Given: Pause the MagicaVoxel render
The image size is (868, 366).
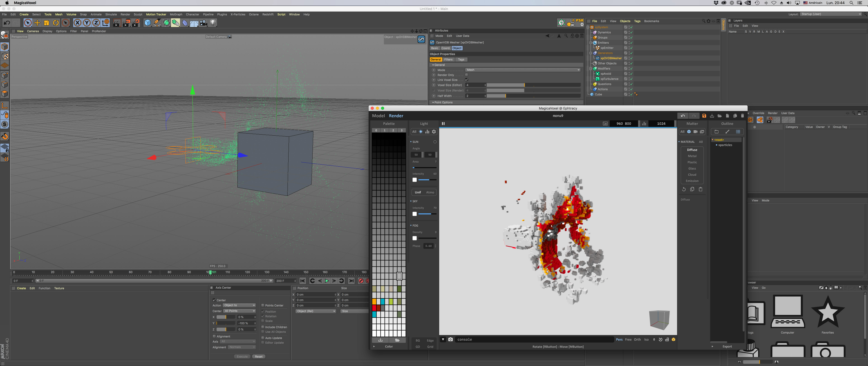Looking at the screenshot, I should point(443,124).
